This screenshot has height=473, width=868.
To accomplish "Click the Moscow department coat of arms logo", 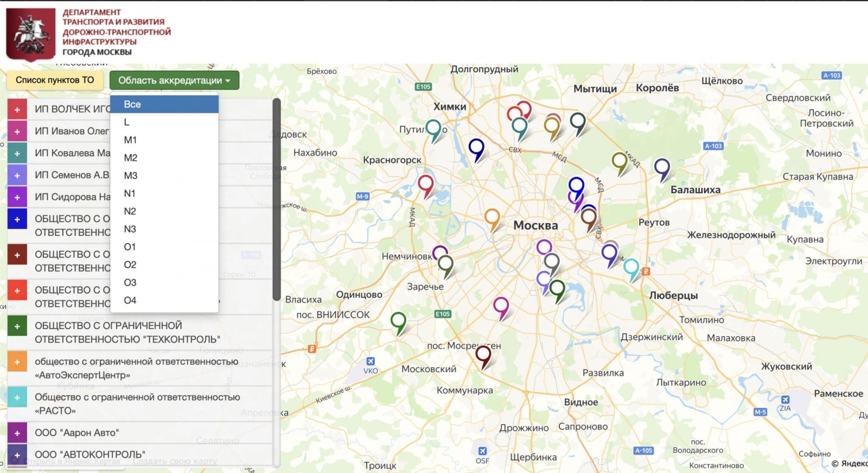I will (31, 34).
